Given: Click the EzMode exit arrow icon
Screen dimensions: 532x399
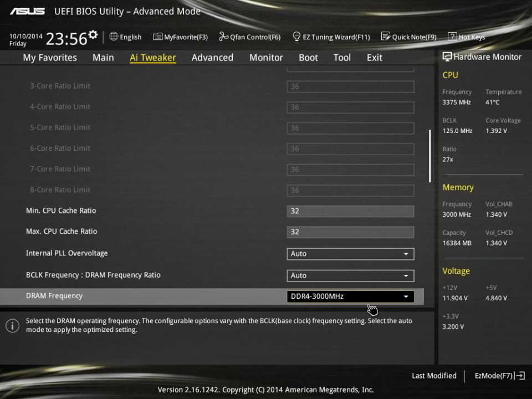Looking at the screenshot, I should 520,376.
